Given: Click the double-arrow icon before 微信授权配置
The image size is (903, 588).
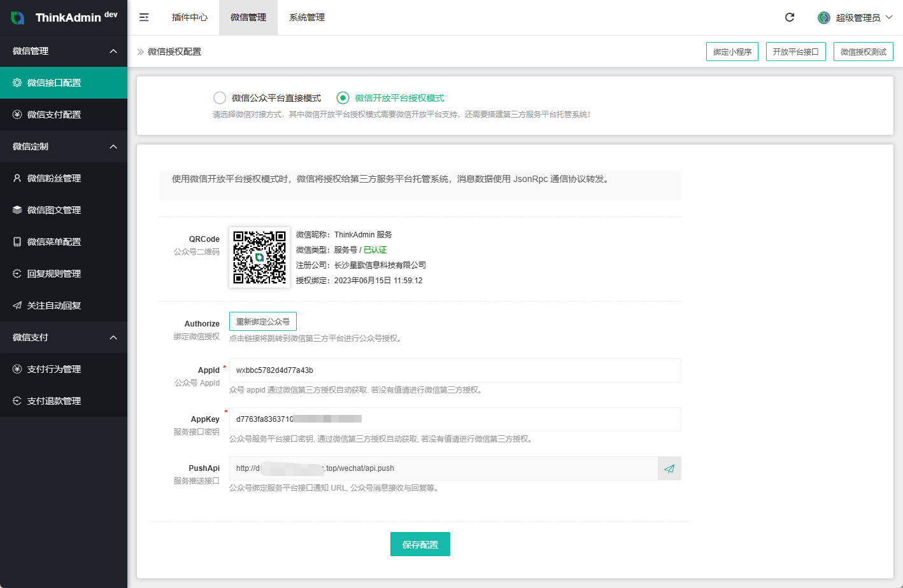Looking at the screenshot, I should (141, 52).
